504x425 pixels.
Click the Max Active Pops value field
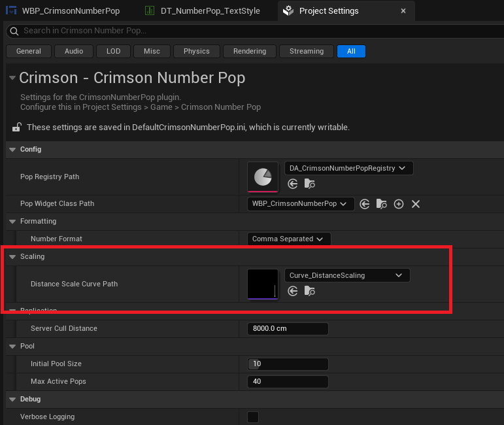[x=288, y=382]
